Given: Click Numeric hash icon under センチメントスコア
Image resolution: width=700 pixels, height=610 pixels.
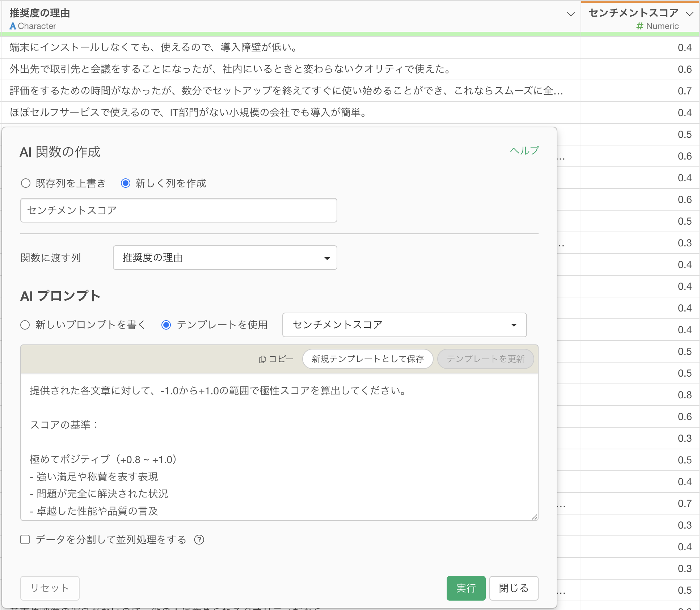Looking at the screenshot, I should click(640, 26).
